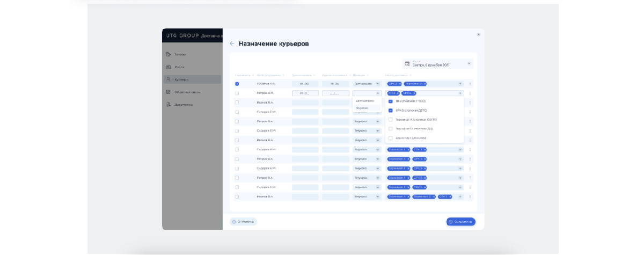Viewport: 644px width, 255px height.
Task: Select the name Лебедев А.В.
Action: [x=266, y=84]
